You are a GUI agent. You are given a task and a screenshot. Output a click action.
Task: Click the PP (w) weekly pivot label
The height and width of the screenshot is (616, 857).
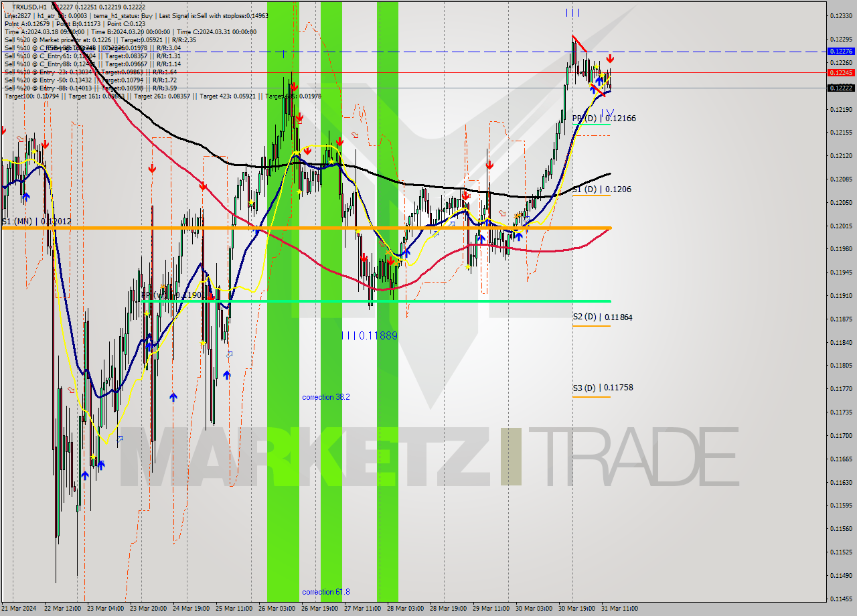[171, 295]
